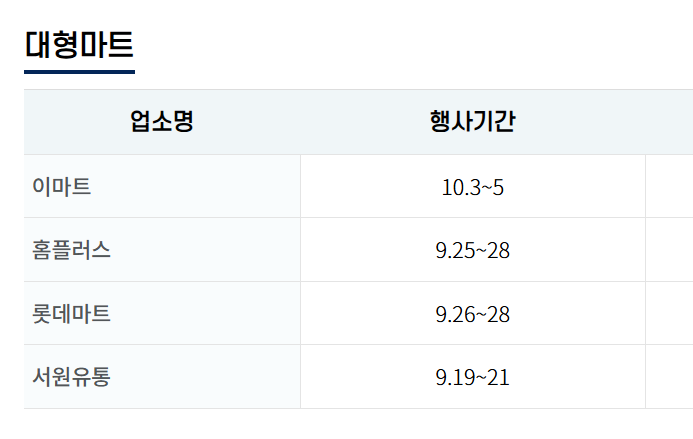Screen dimensions: 693x439
Task: Click the empty space right of the 대형마트 heading
Action: [400, 45]
